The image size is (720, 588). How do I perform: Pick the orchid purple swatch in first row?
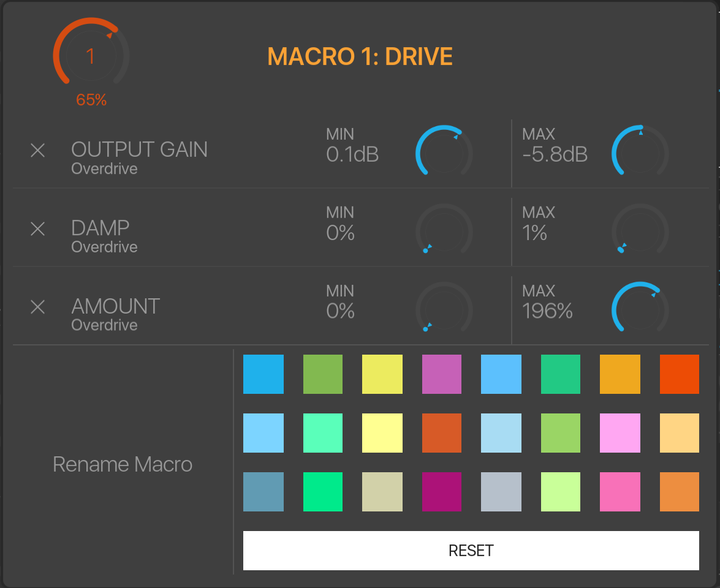[x=442, y=374]
